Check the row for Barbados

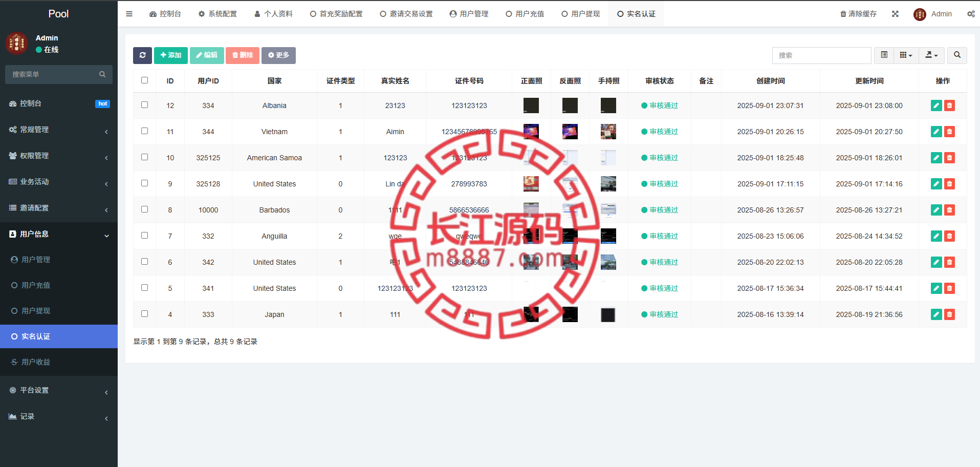[x=145, y=209]
